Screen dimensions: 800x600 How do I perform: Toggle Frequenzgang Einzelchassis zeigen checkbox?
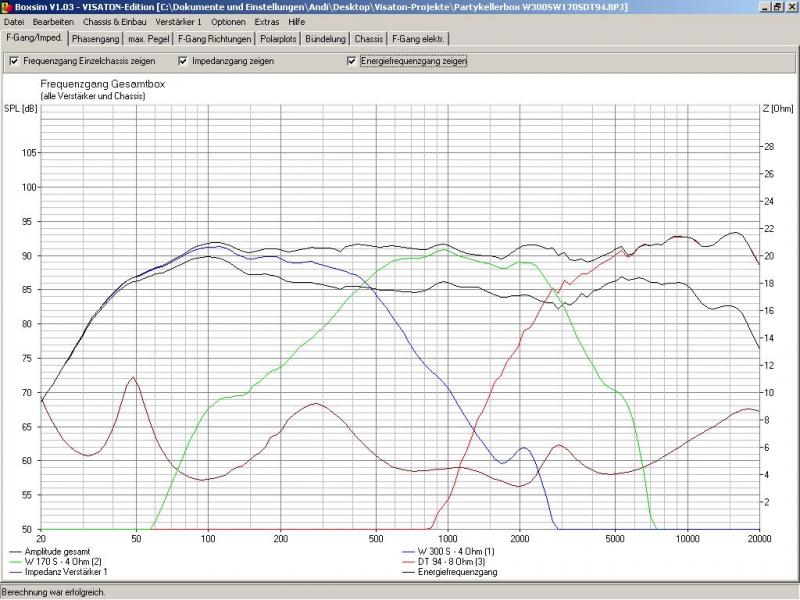click(14, 61)
